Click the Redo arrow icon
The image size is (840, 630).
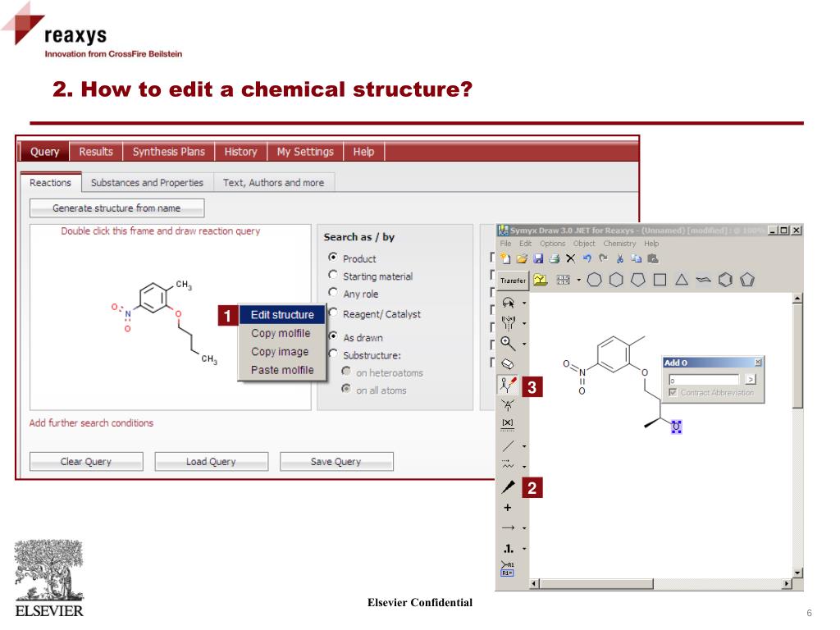(x=603, y=258)
